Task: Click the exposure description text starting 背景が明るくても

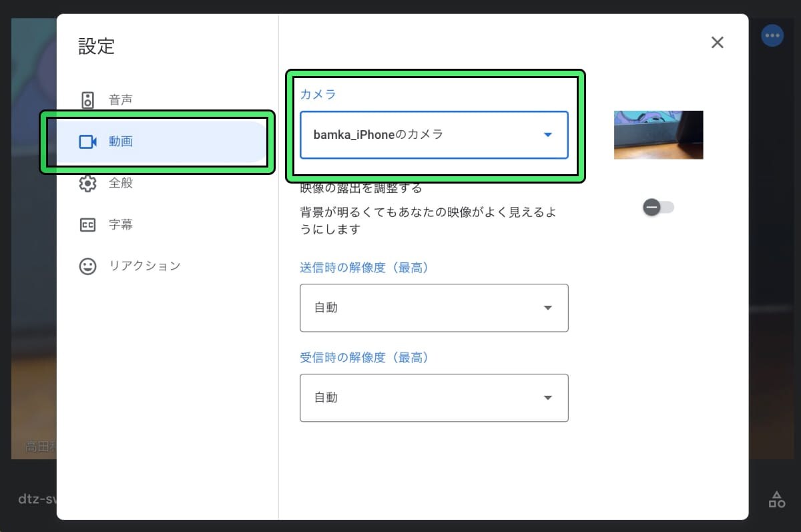Action: [x=428, y=221]
